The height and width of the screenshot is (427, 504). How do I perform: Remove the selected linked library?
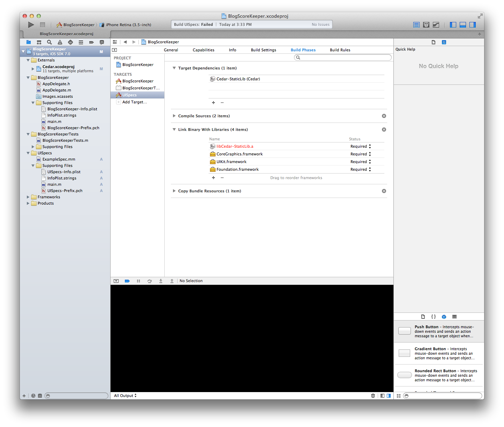coord(222,178)
